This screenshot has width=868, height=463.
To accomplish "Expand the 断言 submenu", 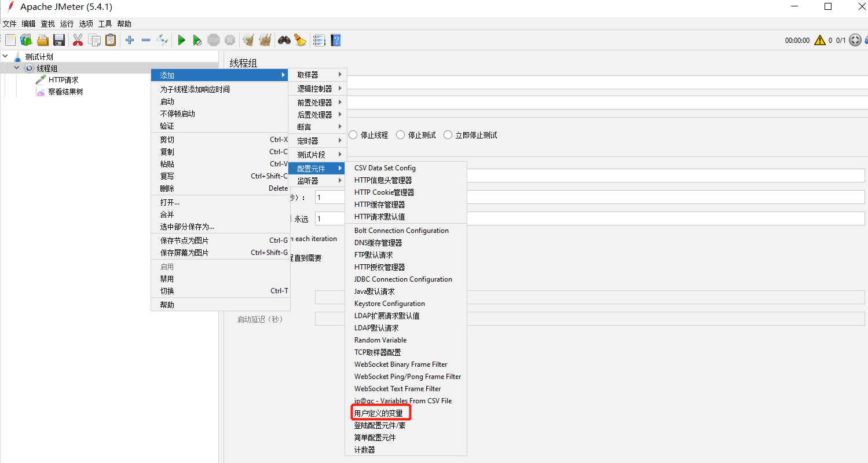I will (x=318, y=127).
